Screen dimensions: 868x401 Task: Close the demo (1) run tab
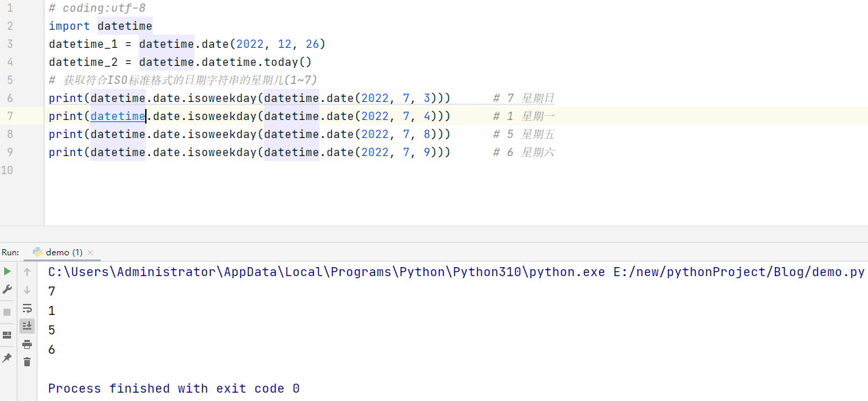click(x=90, y=253)
